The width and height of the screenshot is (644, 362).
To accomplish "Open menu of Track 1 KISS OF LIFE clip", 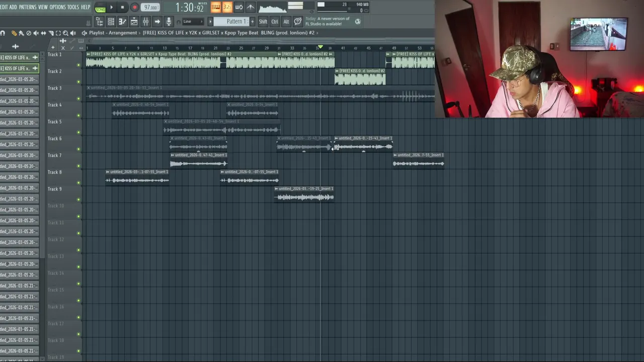I will [89, 54].
